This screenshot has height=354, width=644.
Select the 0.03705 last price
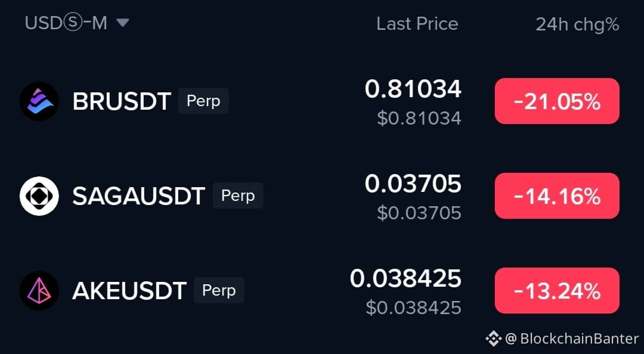413,184
